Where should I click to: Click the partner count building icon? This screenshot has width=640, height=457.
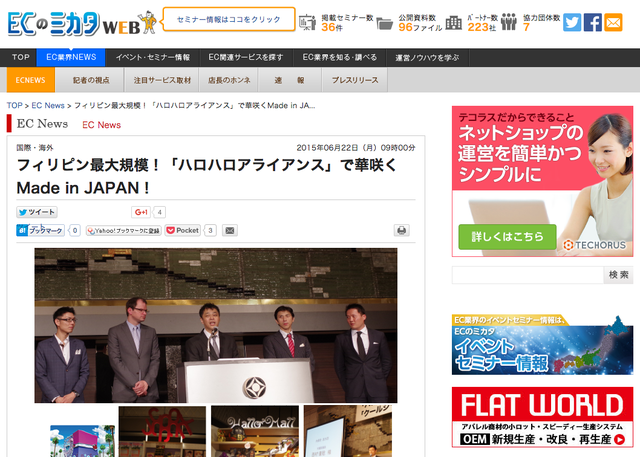453,23
